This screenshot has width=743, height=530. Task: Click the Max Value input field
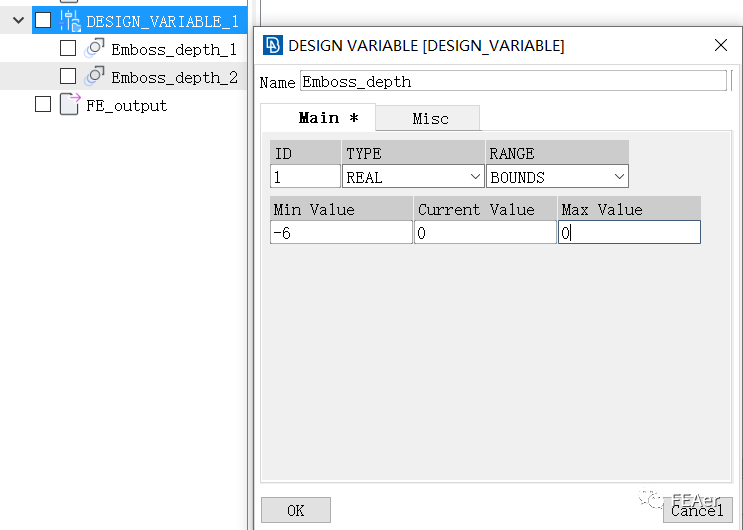pos(629,232)
